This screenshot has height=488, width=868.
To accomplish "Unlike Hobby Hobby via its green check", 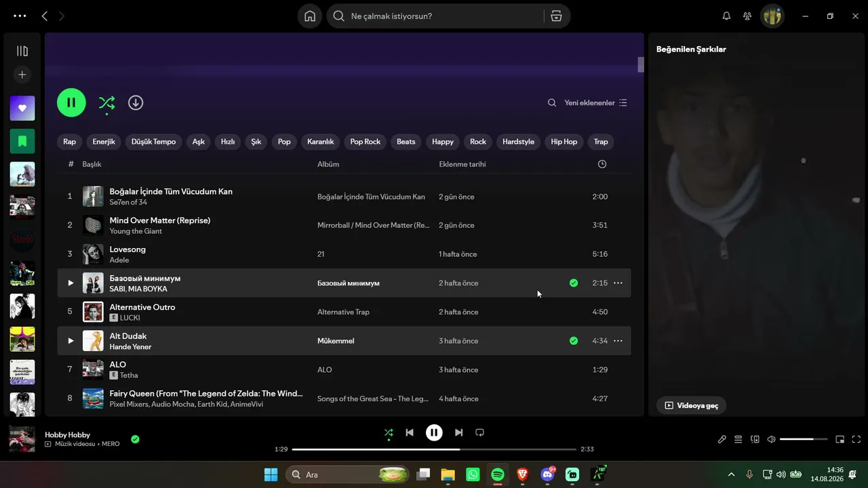I will (135, 439).
